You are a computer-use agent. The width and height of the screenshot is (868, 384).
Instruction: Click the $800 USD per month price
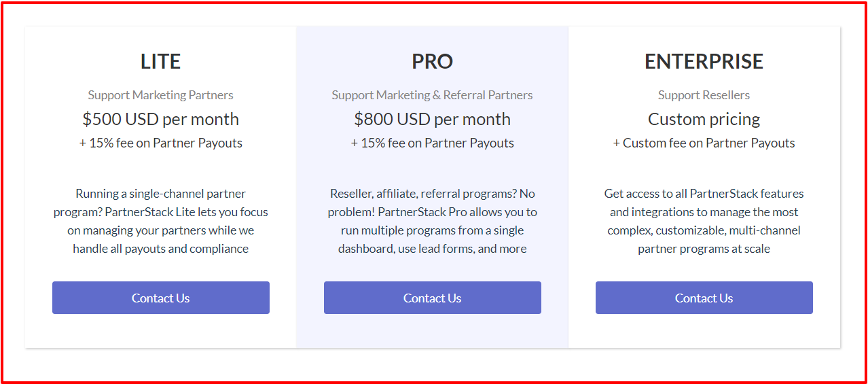click(433, 119)
